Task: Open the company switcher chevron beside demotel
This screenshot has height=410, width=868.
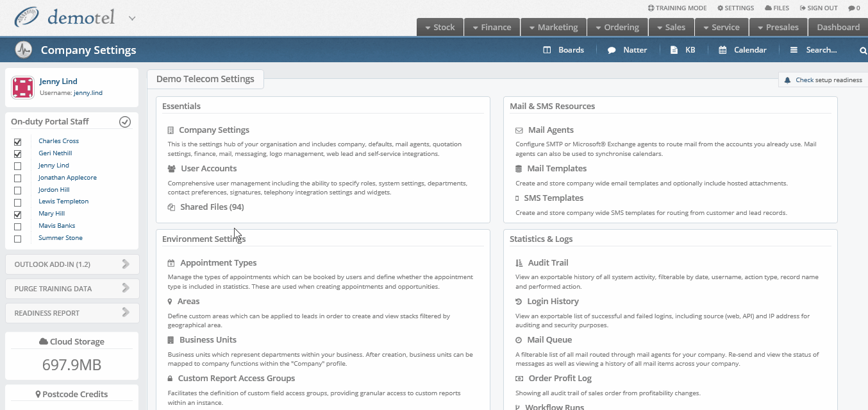Action: tap(132, 18)
